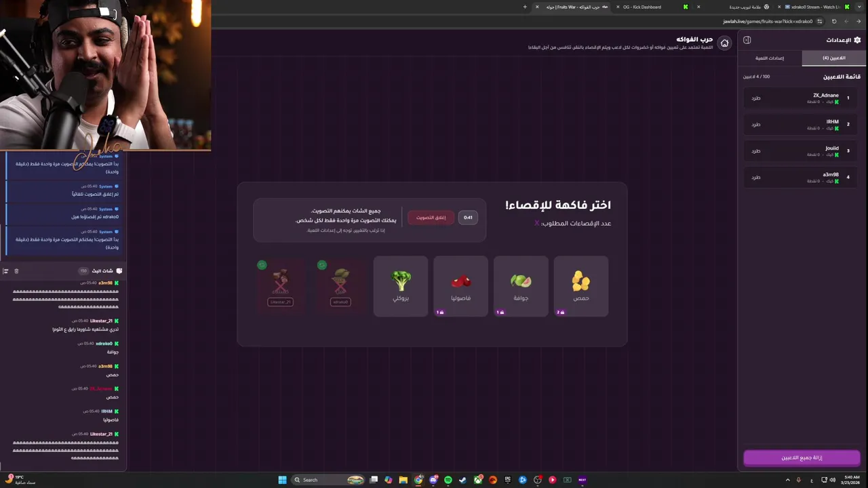Remove all players with the purple button
The image size is (868, 488).
(x=802, y=457)
